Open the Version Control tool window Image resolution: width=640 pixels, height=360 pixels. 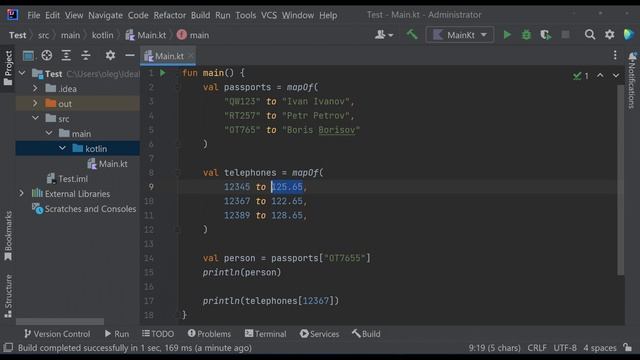[x=57, y=334]
